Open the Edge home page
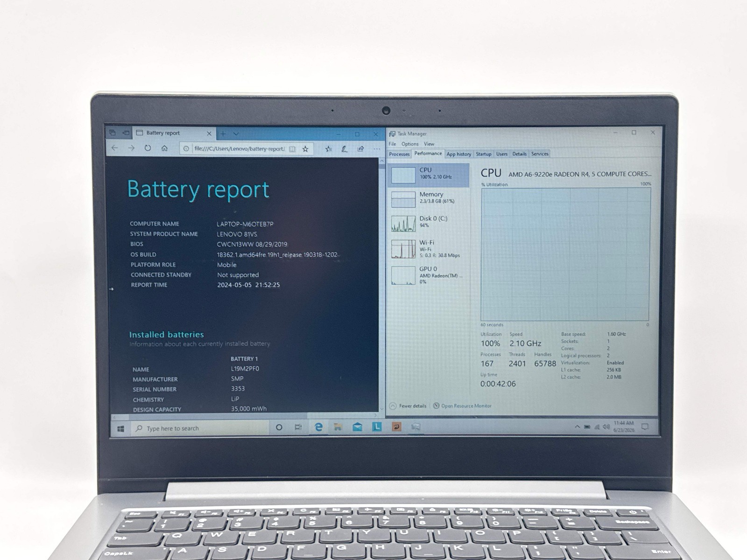Viewport: 747px width, 560px height. click(164, 148)
